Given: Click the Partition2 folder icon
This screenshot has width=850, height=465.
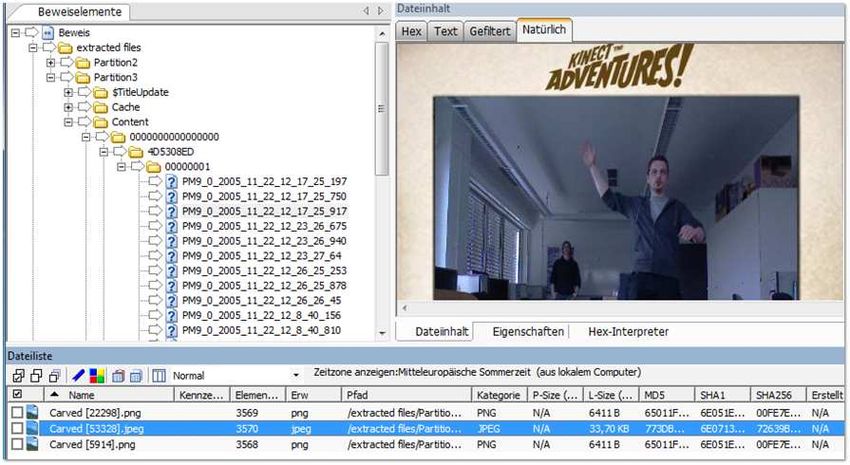Looking at the screenshot, I should [x=83, y=63].
